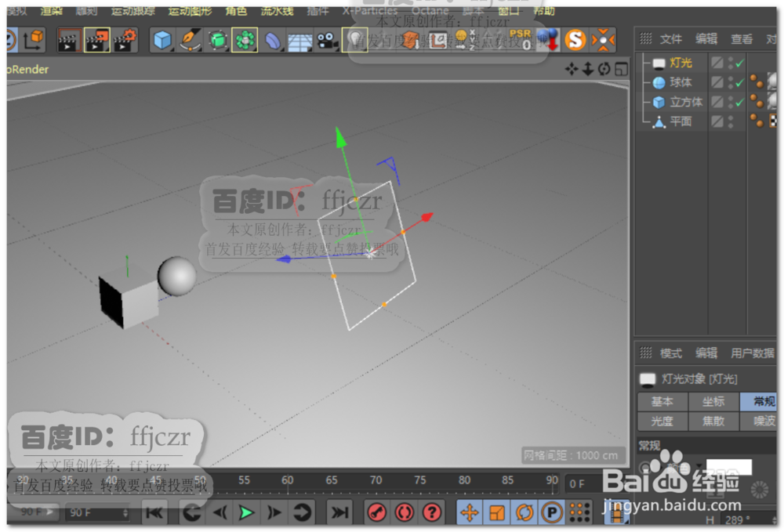Click the camera creation icon
The height and width of the screenshot is (532, 784).
(328, 39)
